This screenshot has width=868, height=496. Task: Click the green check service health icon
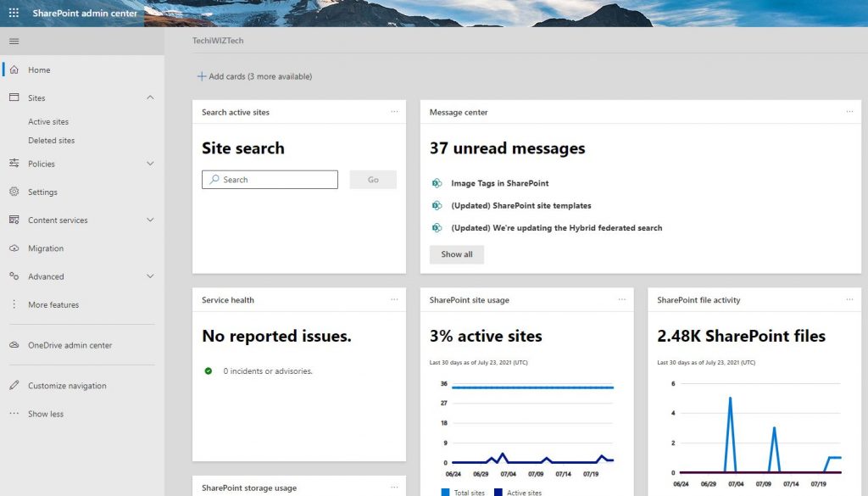click(x=209, y=371)
